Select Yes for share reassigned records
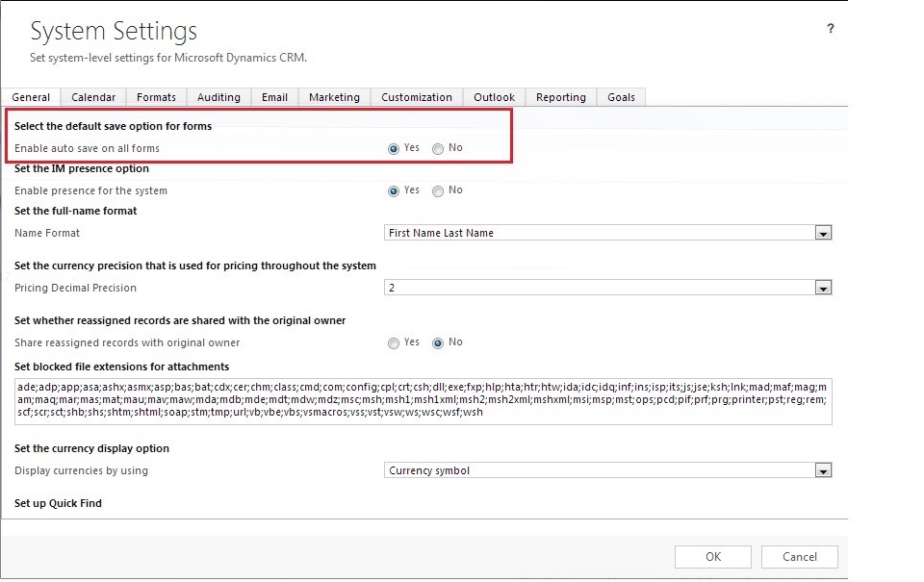This screenshot has height=582, width=924. click(x=394, y=343)
